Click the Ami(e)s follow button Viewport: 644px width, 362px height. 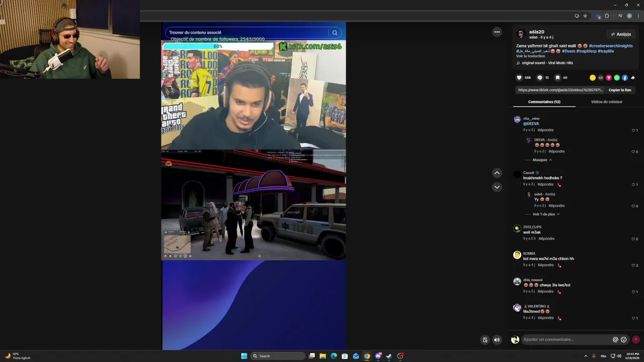(621, 34)
